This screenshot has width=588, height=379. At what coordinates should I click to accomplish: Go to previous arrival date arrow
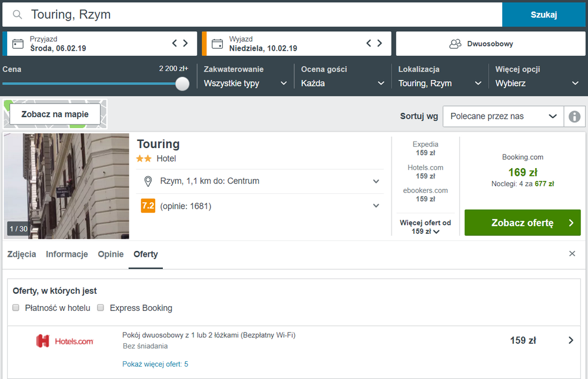point(175,43)
